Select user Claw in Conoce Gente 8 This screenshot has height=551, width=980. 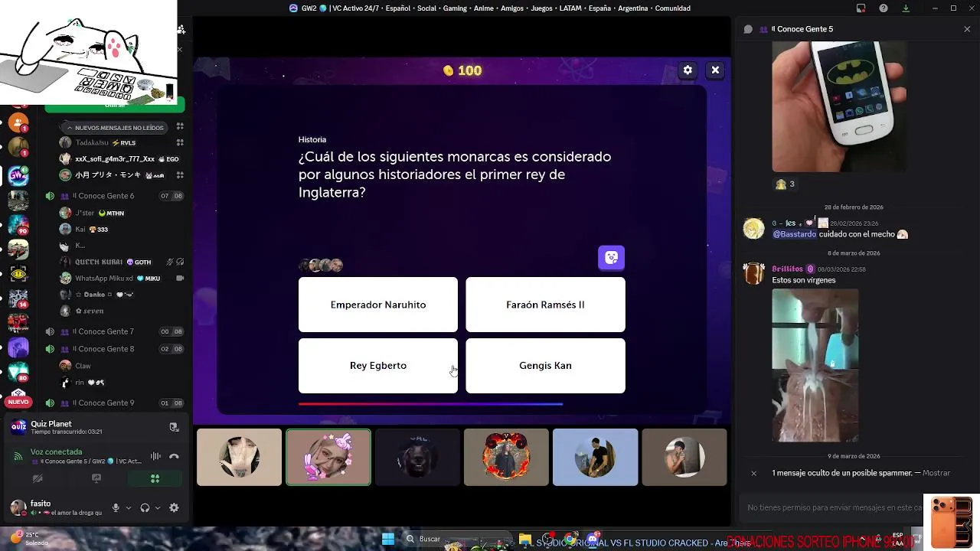(x=83, y=366)
